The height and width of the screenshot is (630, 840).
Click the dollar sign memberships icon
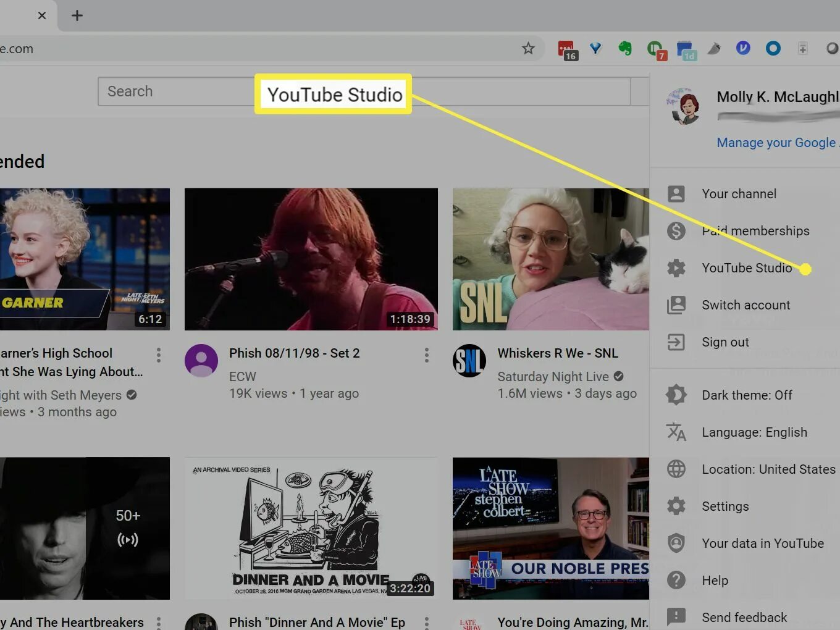pyautogui.click(x=676, y=231)
